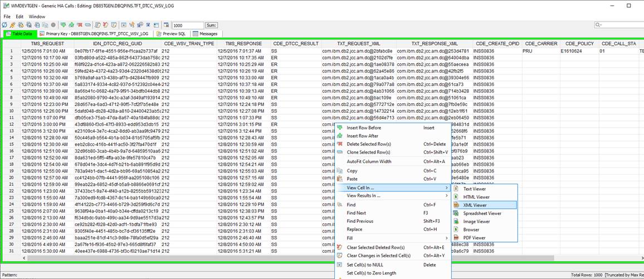Choose Spreadsheet Viewer in the submenu

point(482,213)
